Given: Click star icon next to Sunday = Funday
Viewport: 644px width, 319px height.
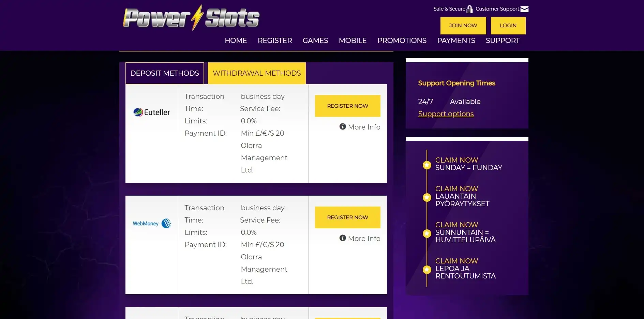Looking at the screenshot, I should click(427, 165).
